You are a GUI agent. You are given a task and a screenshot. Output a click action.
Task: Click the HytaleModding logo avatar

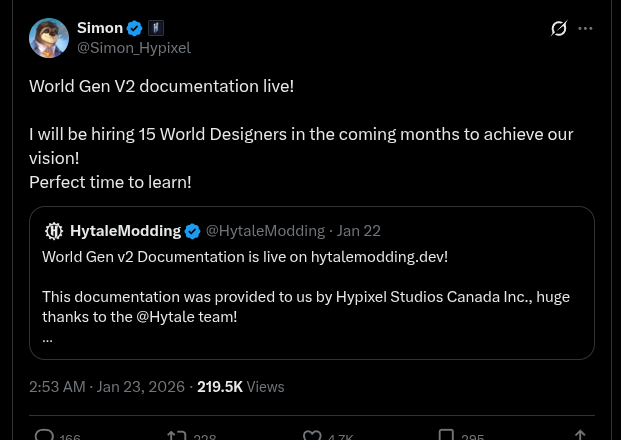tap(54, 231)
